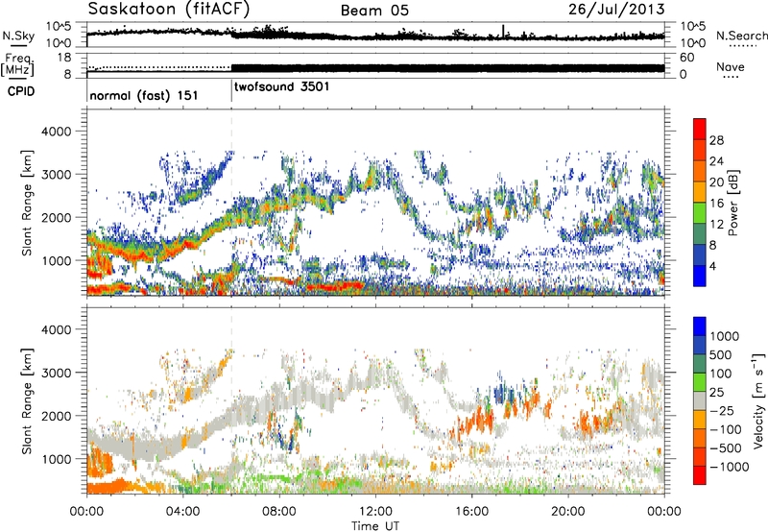The height and width of the screenshot is (532, 768).
Task: Click the '04:00' time tick label
Action: tap(182, 512)
